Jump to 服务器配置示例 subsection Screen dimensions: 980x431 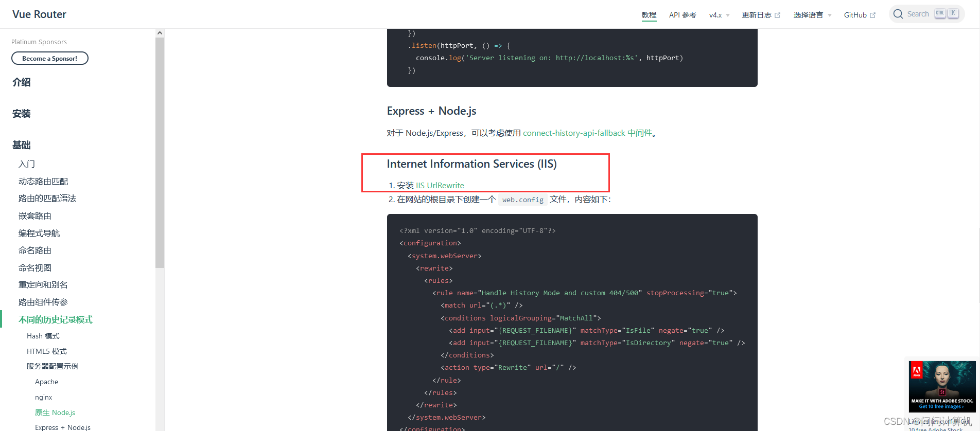click(52, 366)
